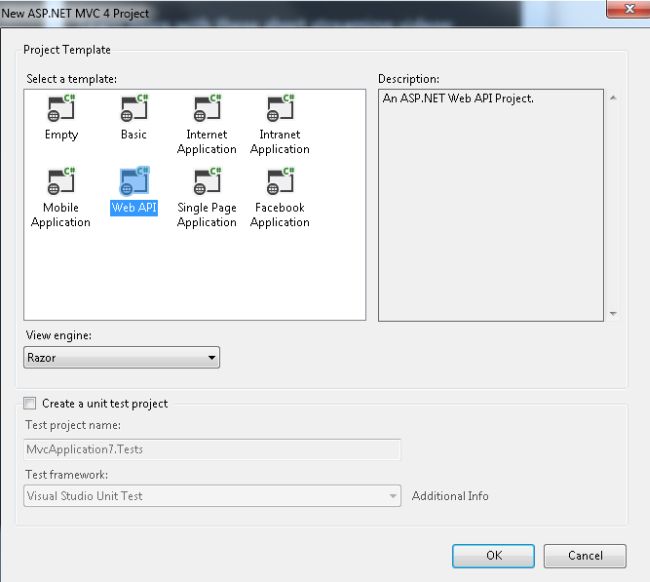Image resolution: width=650 pixels, height=582 pixels.
Task: Click the Test project name field
Action: coord(212,449)
